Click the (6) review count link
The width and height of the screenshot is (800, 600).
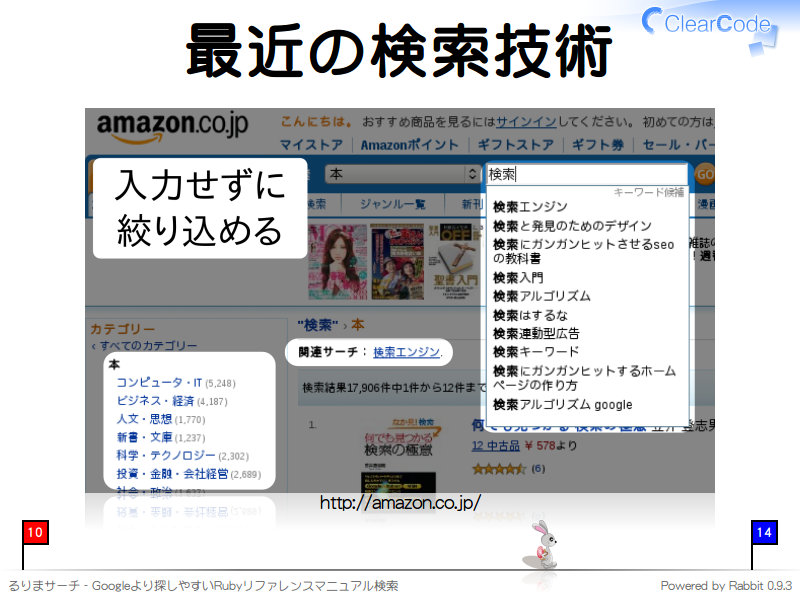pyautogui.click(x=538, y=468)
